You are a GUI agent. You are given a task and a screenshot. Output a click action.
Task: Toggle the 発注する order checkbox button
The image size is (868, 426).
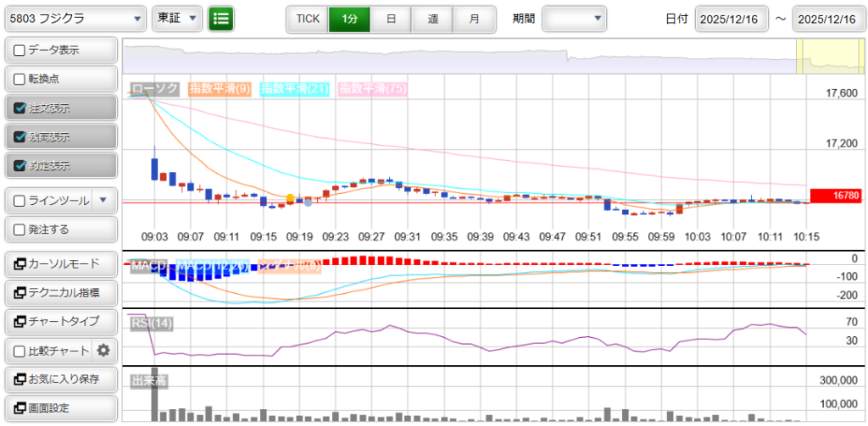60,229
